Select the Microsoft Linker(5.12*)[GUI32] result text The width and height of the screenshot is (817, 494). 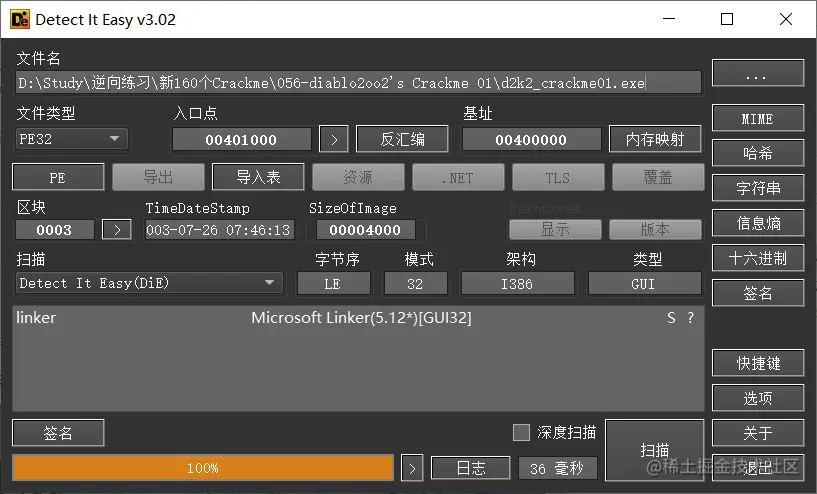pyautogui.click(x=361, y=317)
